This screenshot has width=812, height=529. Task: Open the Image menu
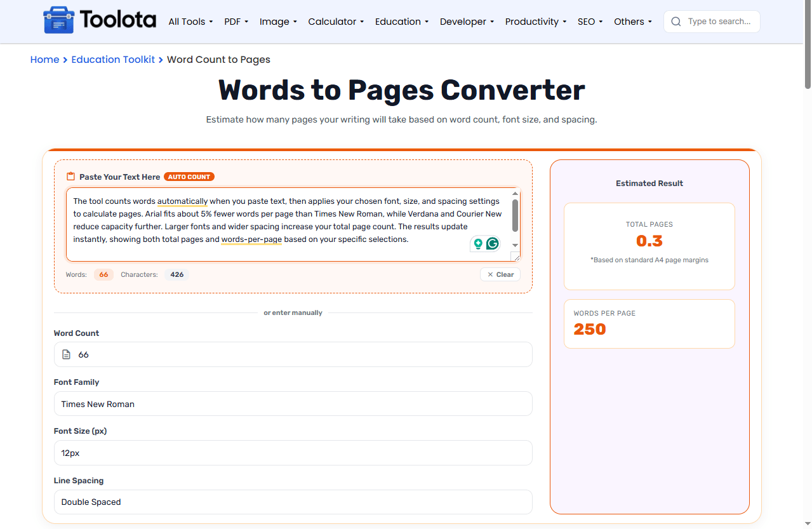[x=278, y=22]
